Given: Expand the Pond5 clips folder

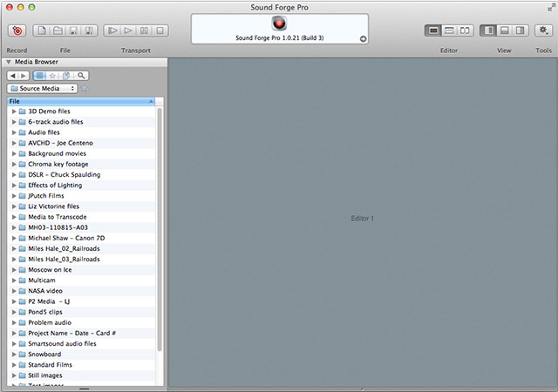Looking at the screenshot, I should [x=14, y=313].
